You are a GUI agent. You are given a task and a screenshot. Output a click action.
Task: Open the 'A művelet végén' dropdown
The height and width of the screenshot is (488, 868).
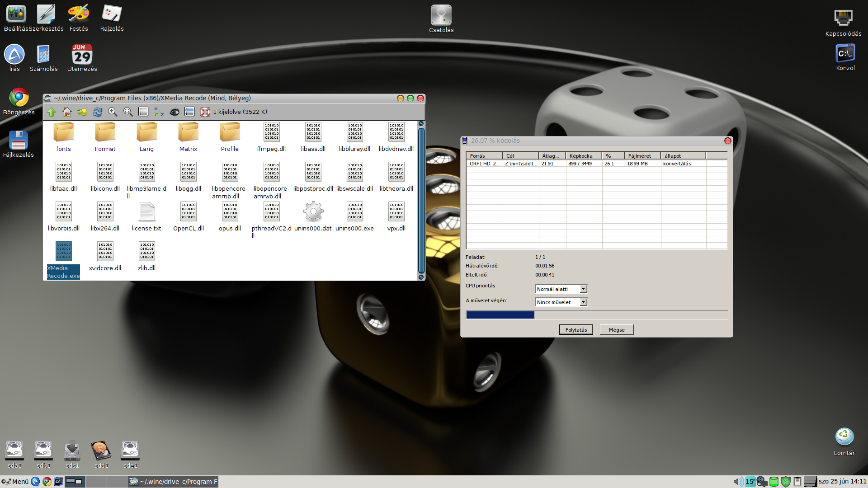[x=561, y=302]
